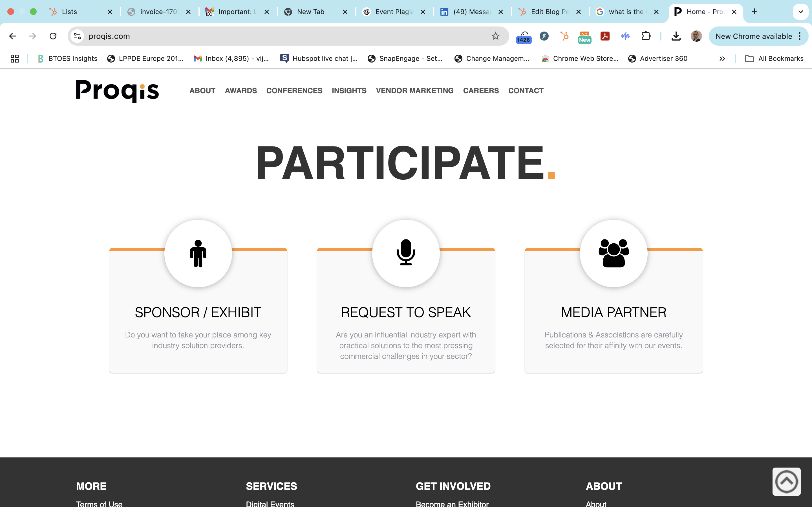Screen dimensions: 812x507
Task: Switch to the Edit Blog Post tab
Action: pyautogui.click(x=549, y=12)
